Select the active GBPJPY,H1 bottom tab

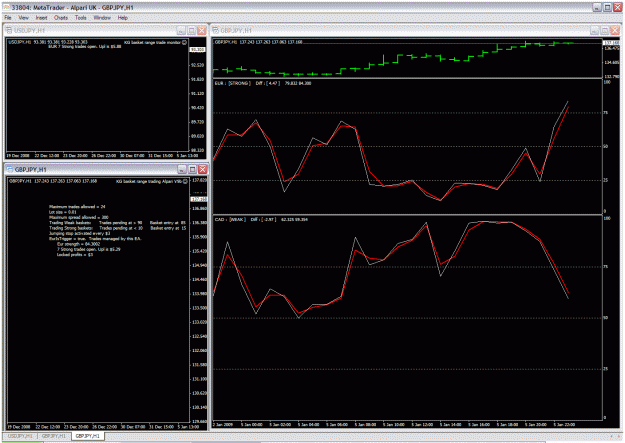click(x=88, y=436)
